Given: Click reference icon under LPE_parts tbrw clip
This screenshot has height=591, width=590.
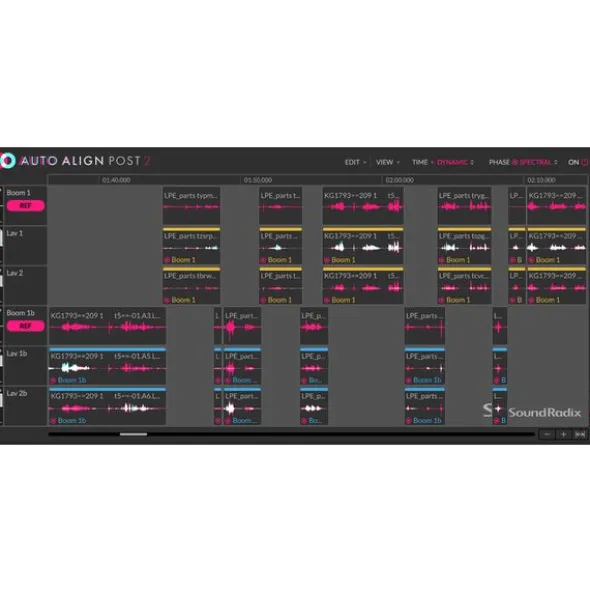Looking at the screenshot, I should coord(167,300).
